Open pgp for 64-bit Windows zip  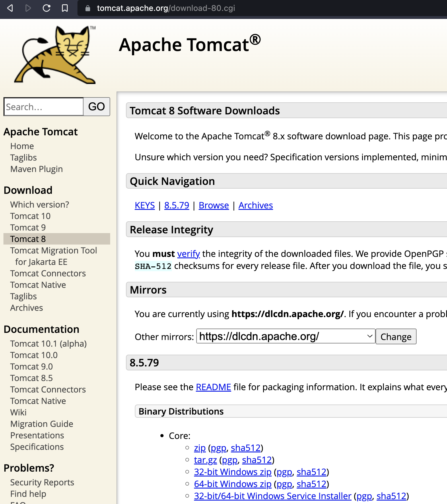pyautogui.click(x=284, y=484)
